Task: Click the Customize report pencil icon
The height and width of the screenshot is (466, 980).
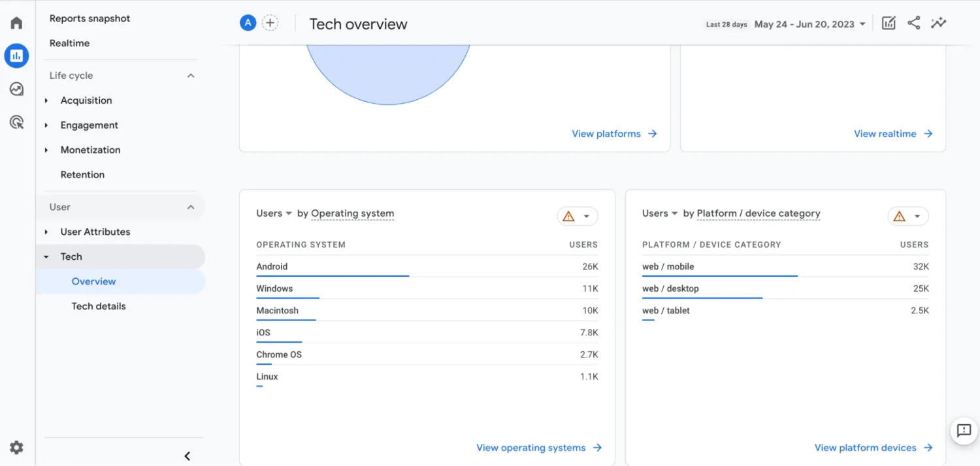Action: click(x=889, y=23)
